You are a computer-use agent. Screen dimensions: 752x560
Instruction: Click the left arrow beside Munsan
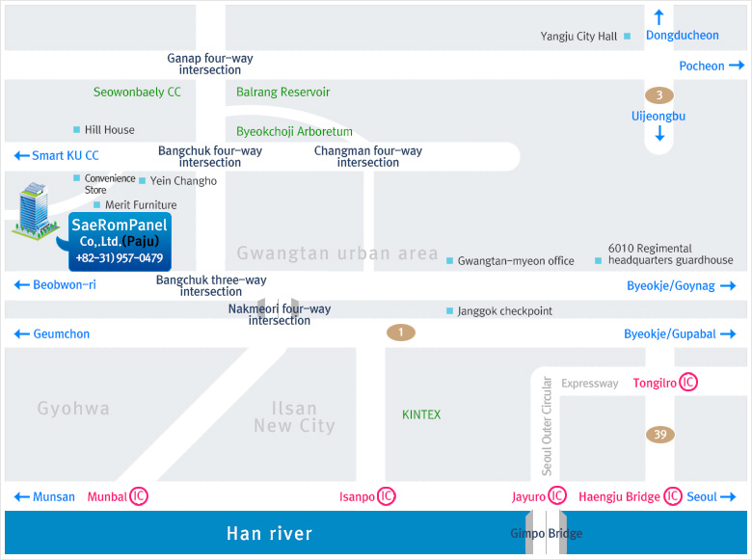pyautogui.click(x=22, y=496)
